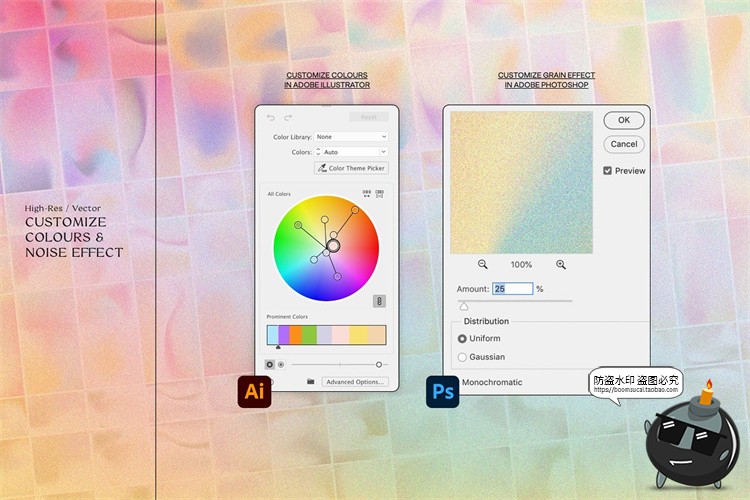Open Advanced Options in the recolor panel
Viewport: 750px width, 500px height.
click(x=354, y=381)
